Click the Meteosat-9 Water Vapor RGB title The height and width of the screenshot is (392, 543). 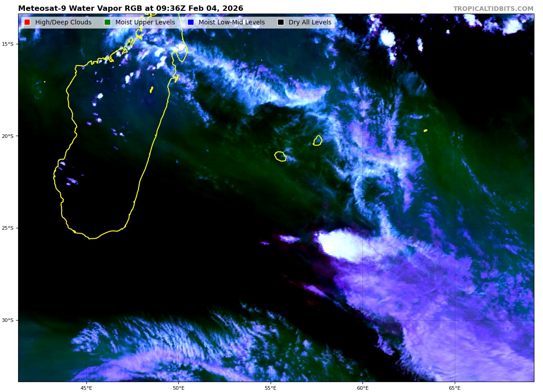click(130, 9)
